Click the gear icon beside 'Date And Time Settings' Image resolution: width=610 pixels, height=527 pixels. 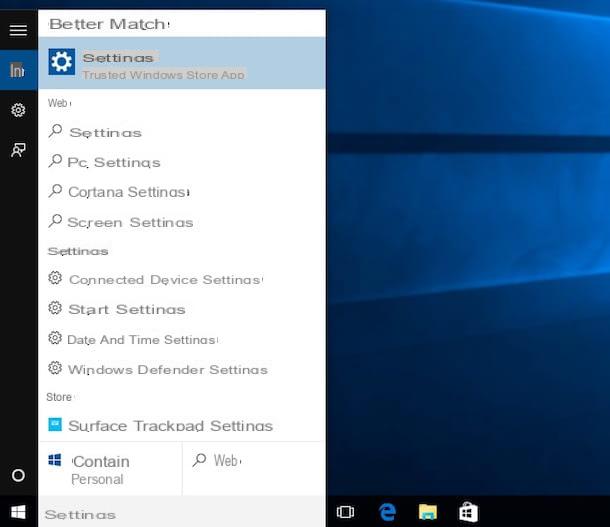[x=55, y=338]
